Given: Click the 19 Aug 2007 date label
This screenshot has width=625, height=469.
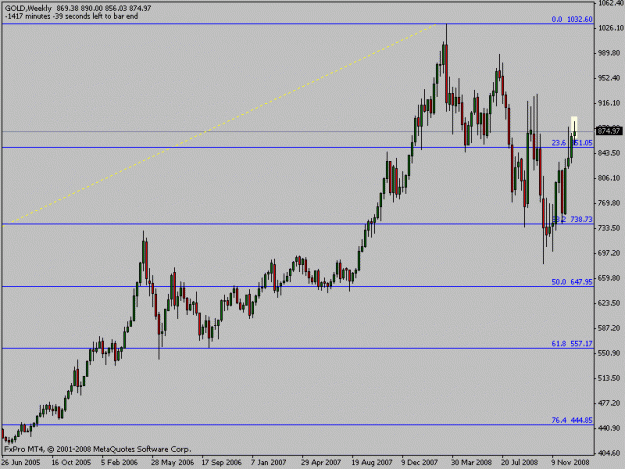Looking at the screenshot, I should (372, 462).
